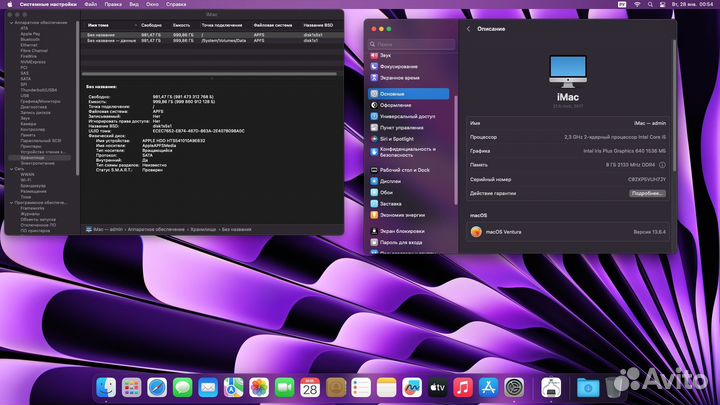Open the Contacts app in the Dock
Image resolution: width=720 pixels, height=405 pixels.
click(x=336, y=388)
